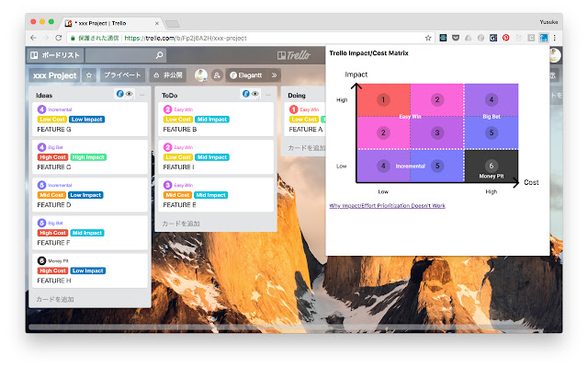Open the FEATURE I card

point(216,157)
